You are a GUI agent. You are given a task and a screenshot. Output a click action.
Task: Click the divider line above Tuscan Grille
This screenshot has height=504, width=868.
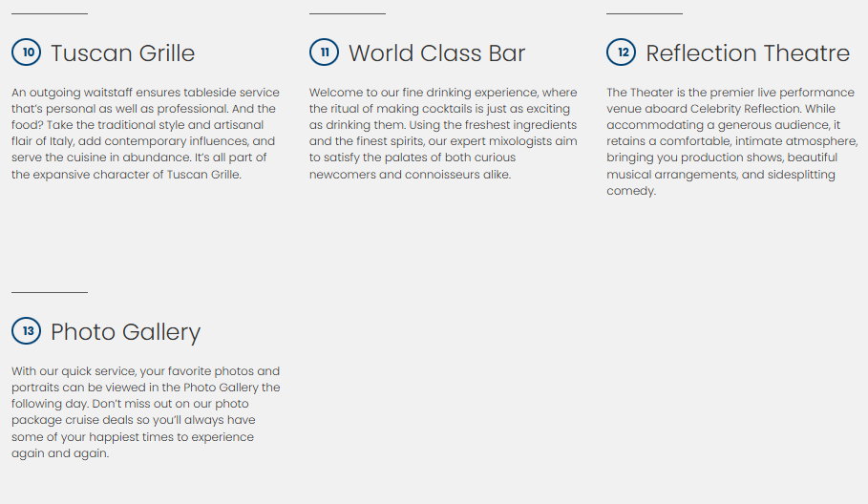(x=50, y=13)
